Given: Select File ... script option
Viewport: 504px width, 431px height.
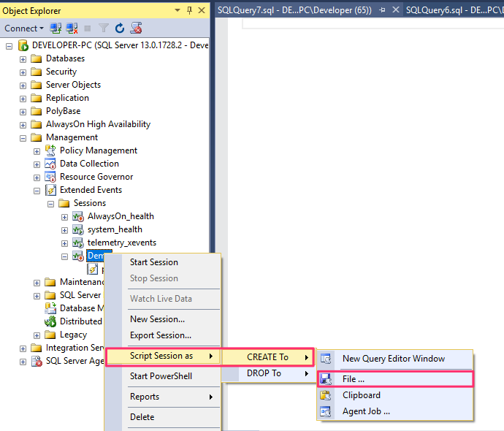Looking at the screenshot, I should (x=394, y=379).
